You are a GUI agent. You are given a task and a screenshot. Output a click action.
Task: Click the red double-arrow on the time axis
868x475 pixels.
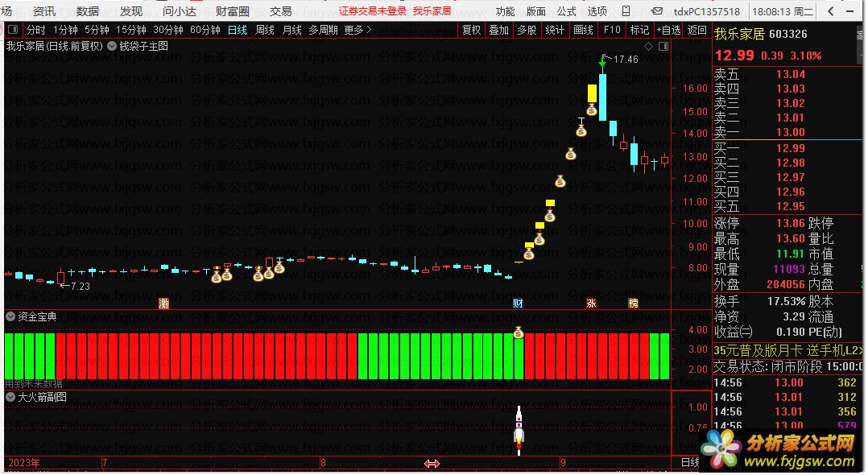[432, 464]
